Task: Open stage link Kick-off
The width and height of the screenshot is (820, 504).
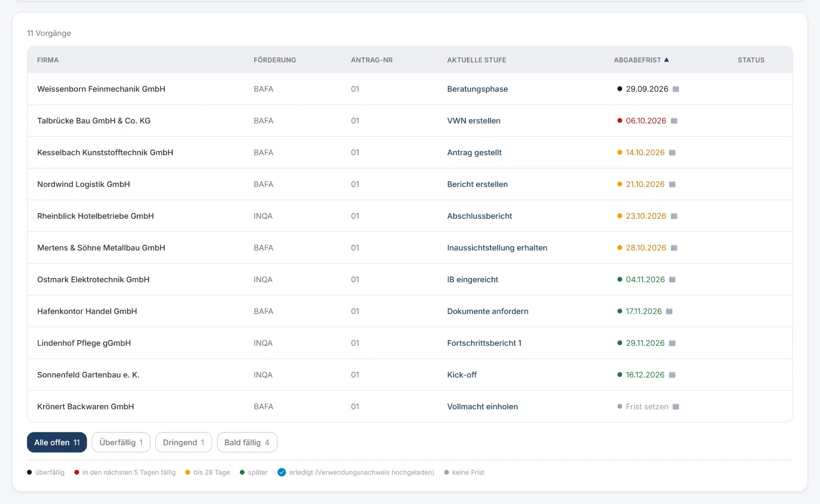Action: point(462,375)
